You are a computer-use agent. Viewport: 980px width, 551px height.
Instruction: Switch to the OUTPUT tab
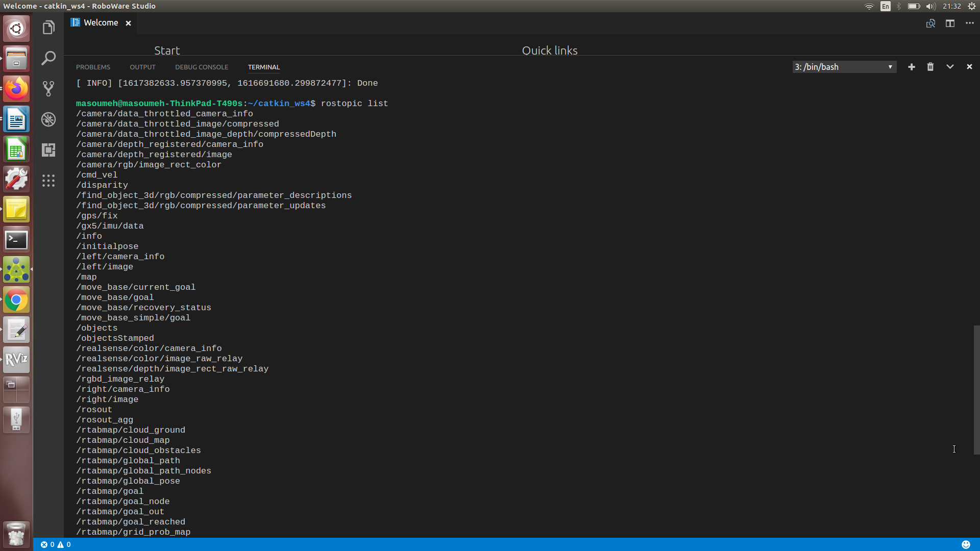(x=142, y=67)
